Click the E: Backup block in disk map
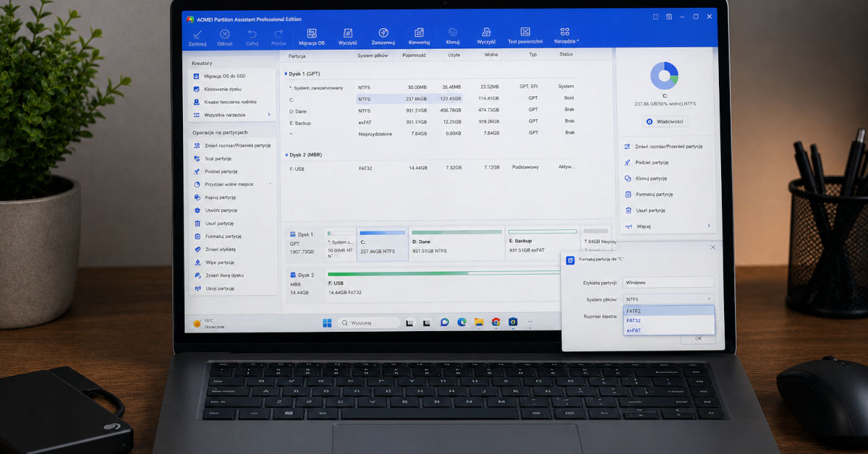Image resolution: width=868 pixels, height=454 pixels. tap(542, 244)
